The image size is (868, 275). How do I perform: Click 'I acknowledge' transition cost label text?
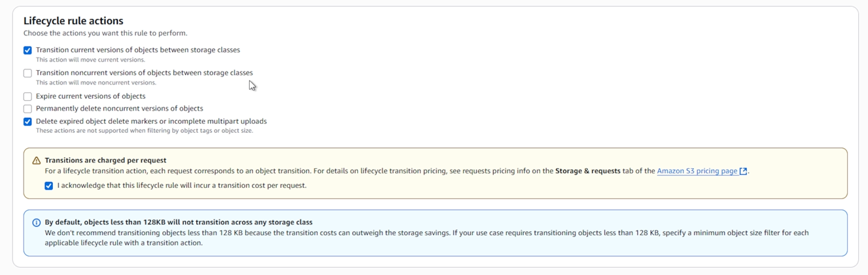pyautogui.click(x=181, y=186)
